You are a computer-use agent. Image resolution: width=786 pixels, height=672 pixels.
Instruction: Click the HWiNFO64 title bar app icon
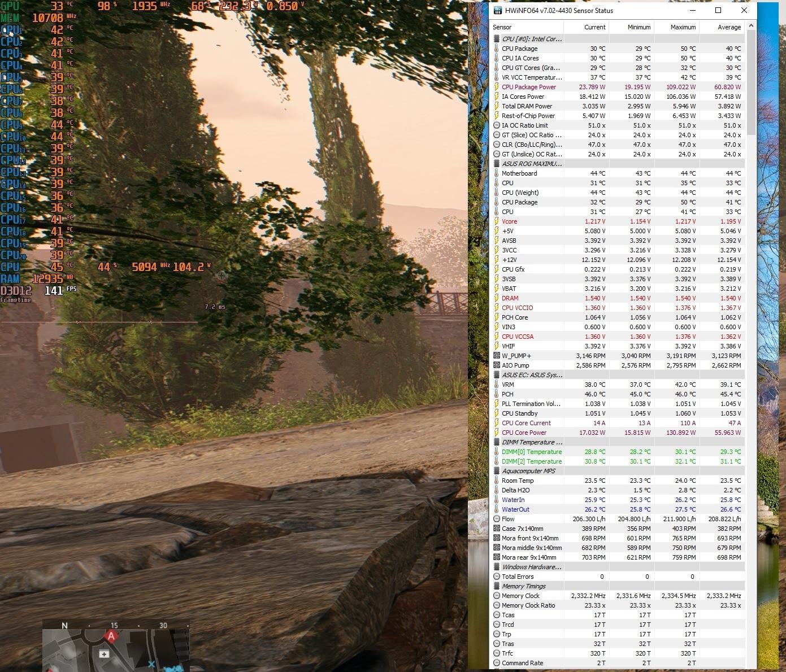click(498, 10)
